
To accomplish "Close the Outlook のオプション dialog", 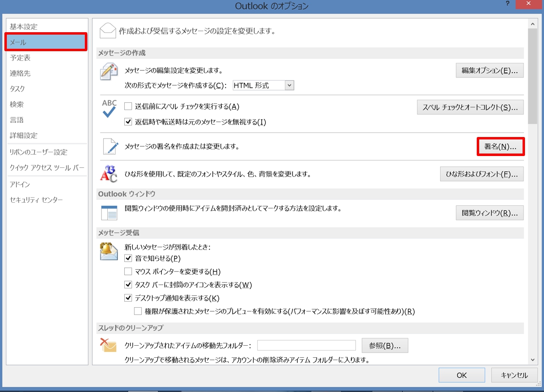I will pos(528,4).
